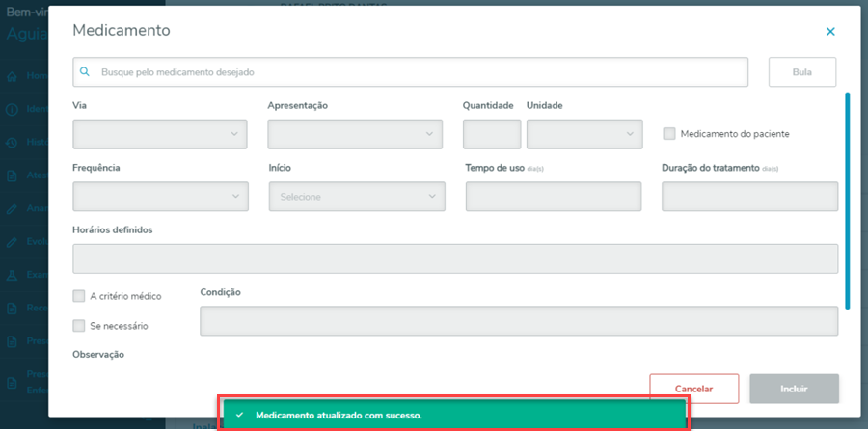
Task: Click into the Quantidade field
Action: [492, 134]
